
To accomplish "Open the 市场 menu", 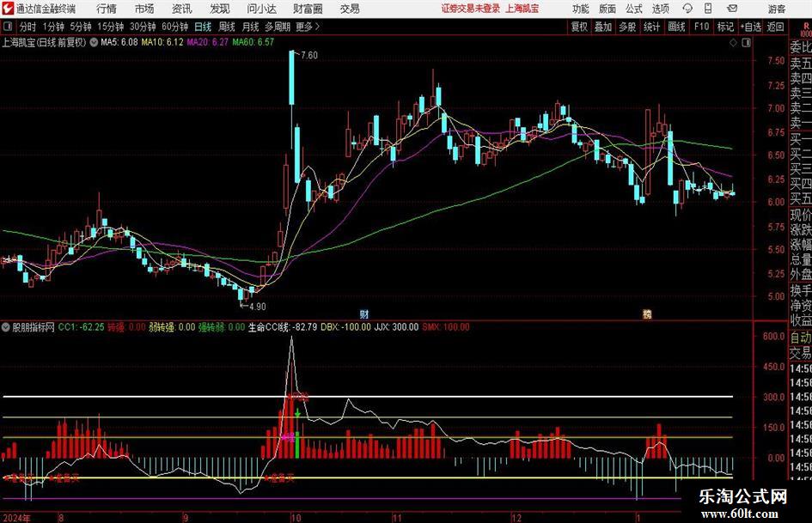I will (144, 9).
